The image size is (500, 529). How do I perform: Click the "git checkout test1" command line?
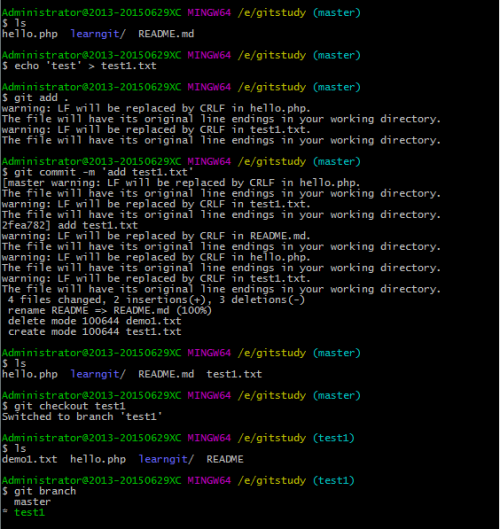click(64, 406)
